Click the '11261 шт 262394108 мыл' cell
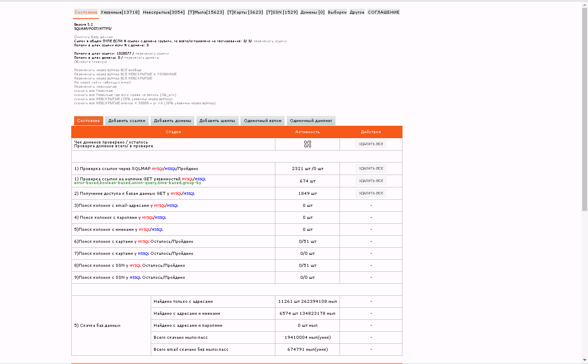This screenshot has height=364, width=588. 308,302
